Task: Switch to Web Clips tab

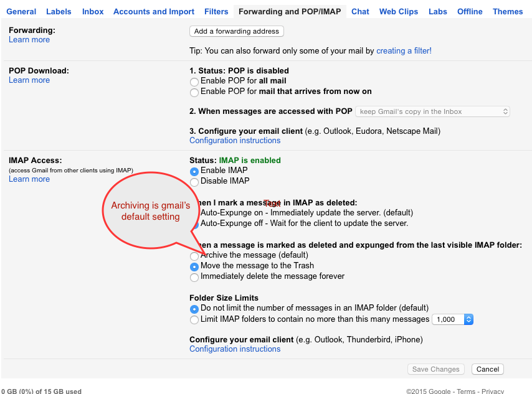Action: 398,12
